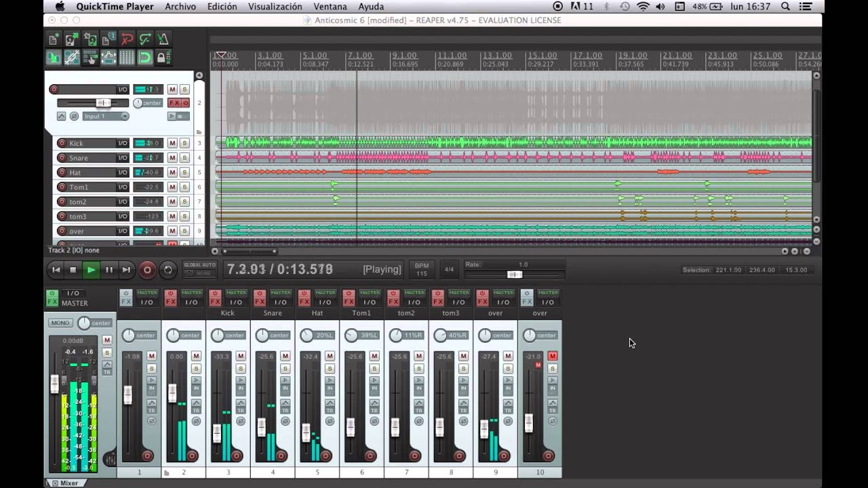Toggle the snap magnet icon
This screenshot has height=488, width=868.
[145, 58]
